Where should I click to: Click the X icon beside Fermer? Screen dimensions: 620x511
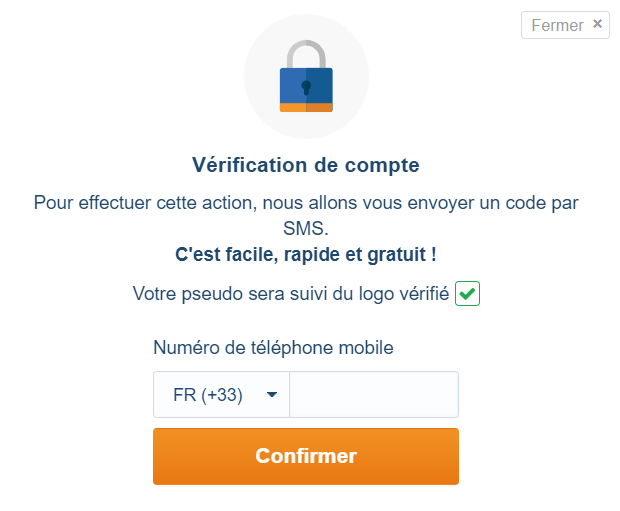click(x=597, y=24)
